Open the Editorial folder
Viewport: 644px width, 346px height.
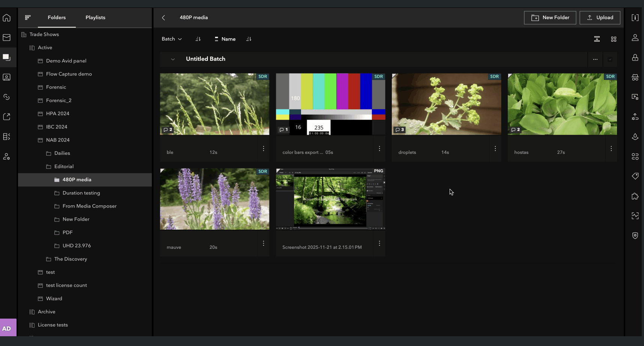(x=64, y=167)
